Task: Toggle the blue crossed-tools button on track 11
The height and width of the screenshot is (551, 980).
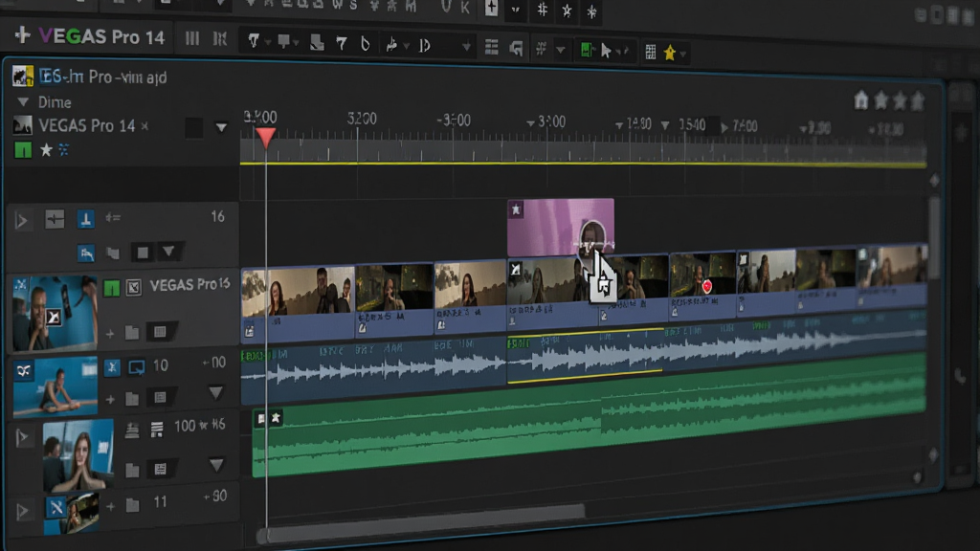Action: click(56, 507)
